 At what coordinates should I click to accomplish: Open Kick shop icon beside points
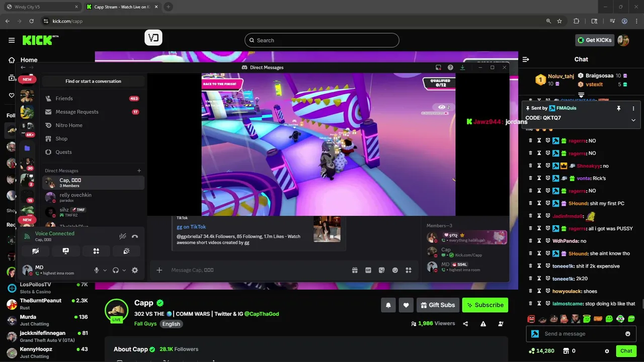point(566,351)
